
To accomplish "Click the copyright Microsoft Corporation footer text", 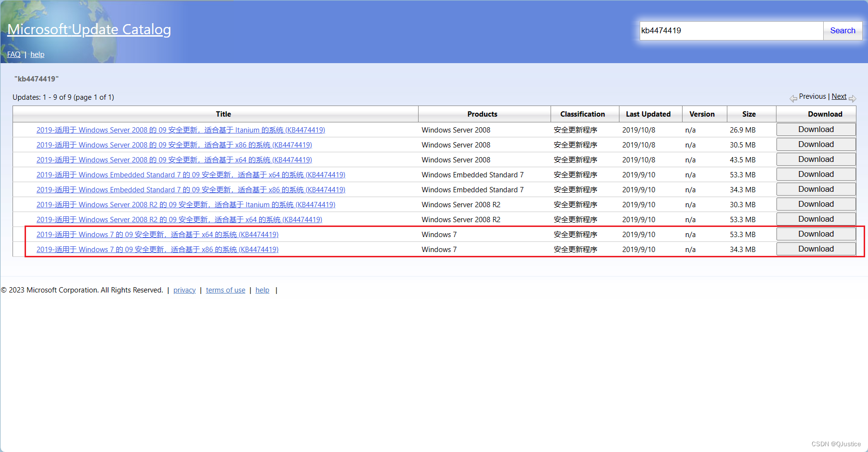I will pyautogui.click(x=82, y=290).
